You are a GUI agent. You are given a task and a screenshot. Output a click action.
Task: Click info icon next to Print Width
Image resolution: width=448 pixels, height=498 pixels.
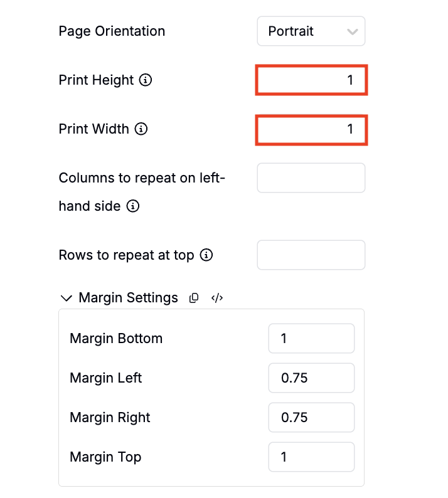[x=141, y=129]
